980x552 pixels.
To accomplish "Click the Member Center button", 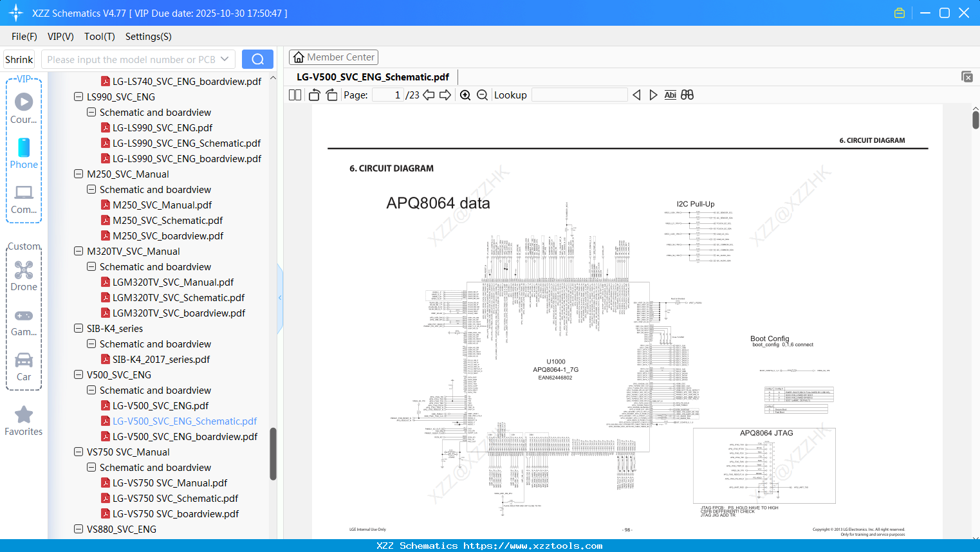I will click(x=333, y=57).
